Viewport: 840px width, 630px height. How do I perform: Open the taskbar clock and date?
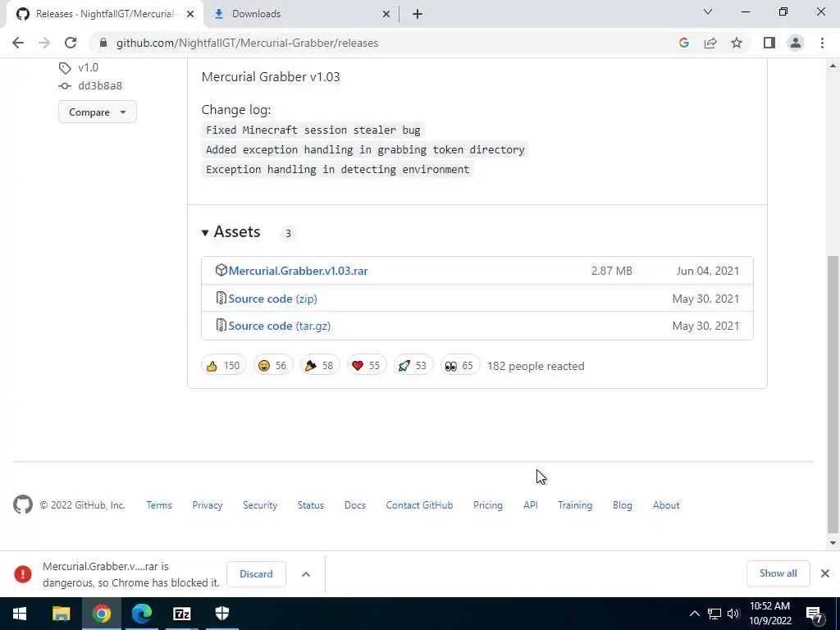pyautogui.click(x=769, y=614)
